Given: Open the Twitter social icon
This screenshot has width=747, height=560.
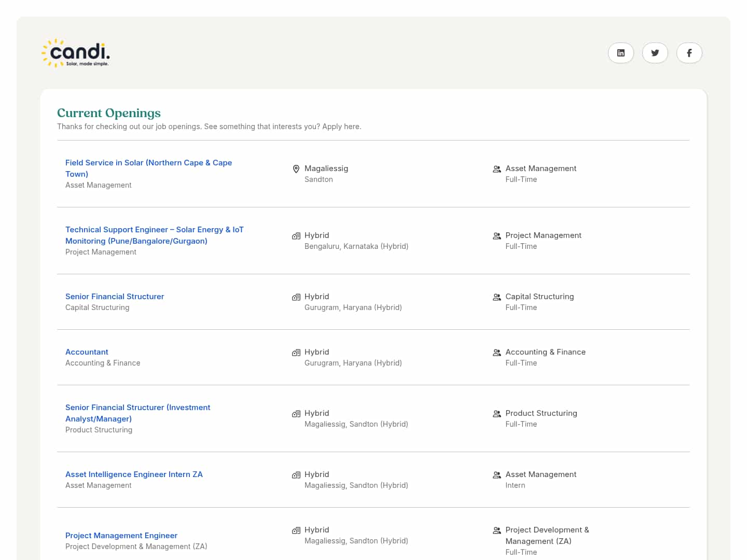Looking at the screenshot, I should point(655,53).
